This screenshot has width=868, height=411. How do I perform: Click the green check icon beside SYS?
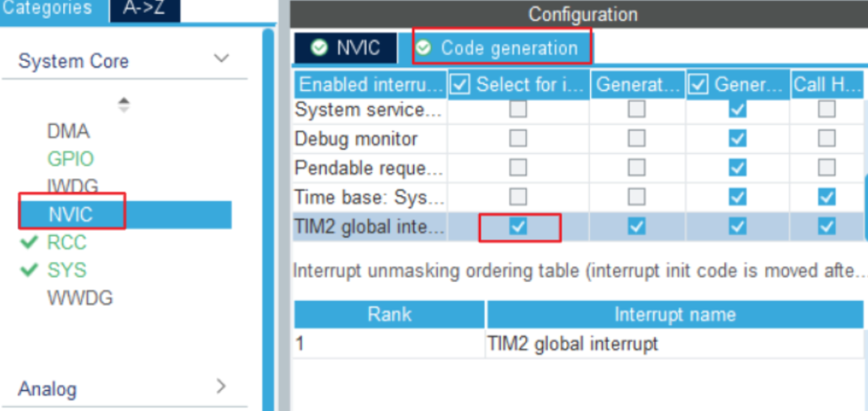[x=29, y=270]
